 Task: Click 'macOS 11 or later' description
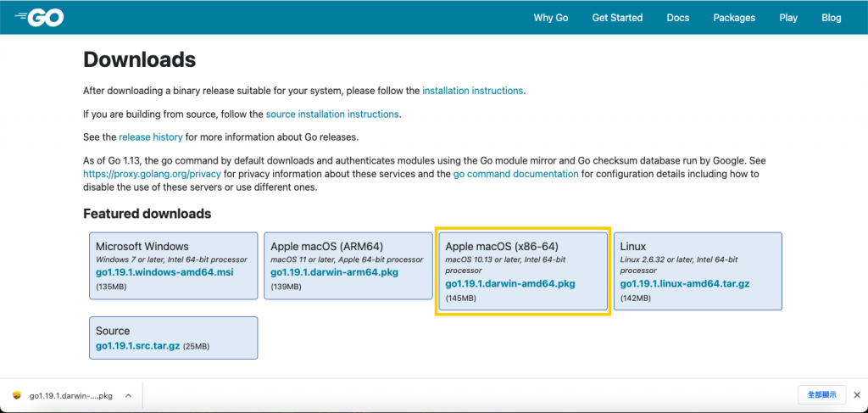347,260
